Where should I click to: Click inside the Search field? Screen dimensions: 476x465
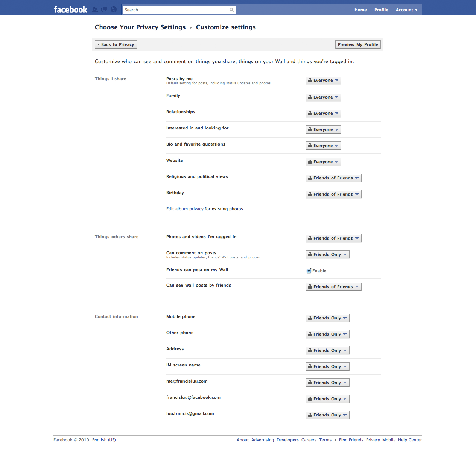click(x=176, y=10)
